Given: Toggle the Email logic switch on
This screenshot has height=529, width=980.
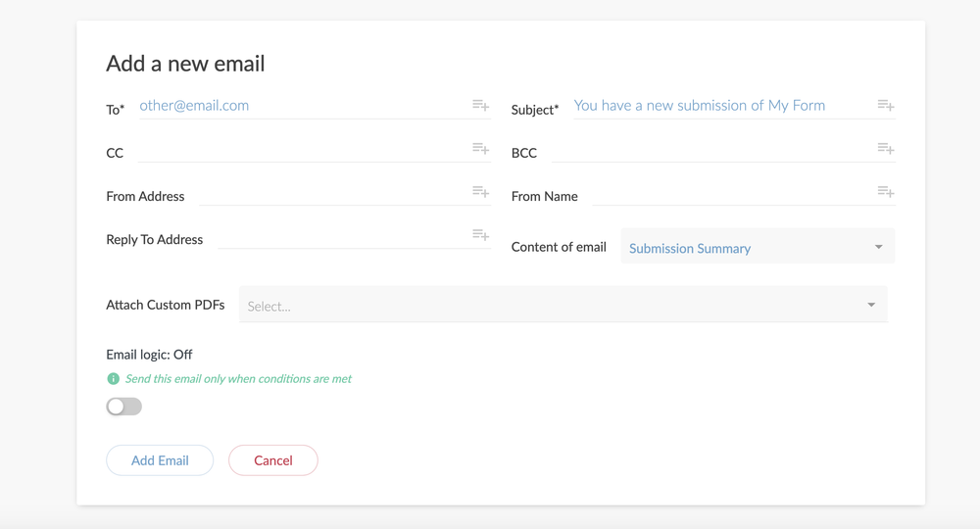Looking at the screenshot, I should coord(123,407).
